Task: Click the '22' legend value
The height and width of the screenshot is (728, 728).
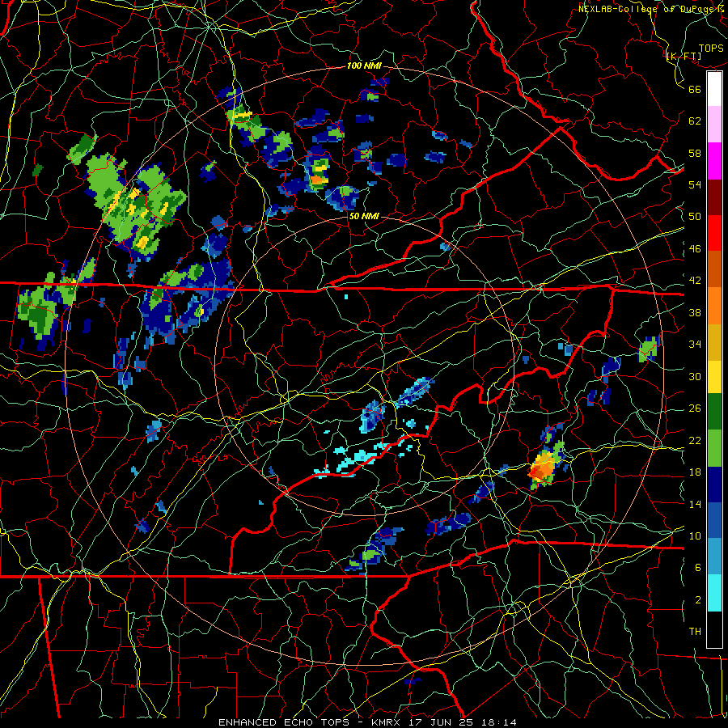Action: pos(695,440)
